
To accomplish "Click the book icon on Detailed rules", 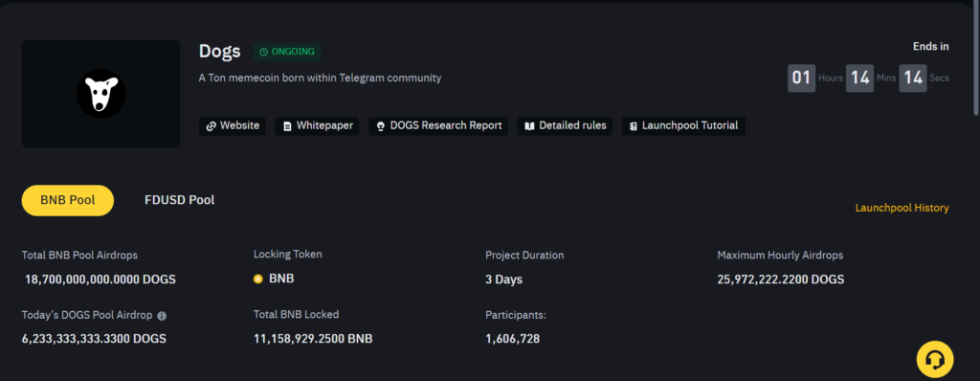I will coord(529,126).
